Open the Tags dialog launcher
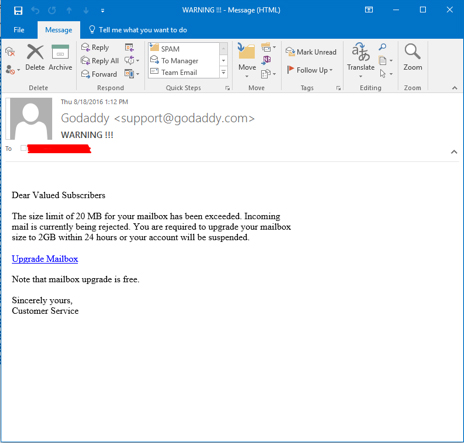The image size is (464, 443). [338, 88]
